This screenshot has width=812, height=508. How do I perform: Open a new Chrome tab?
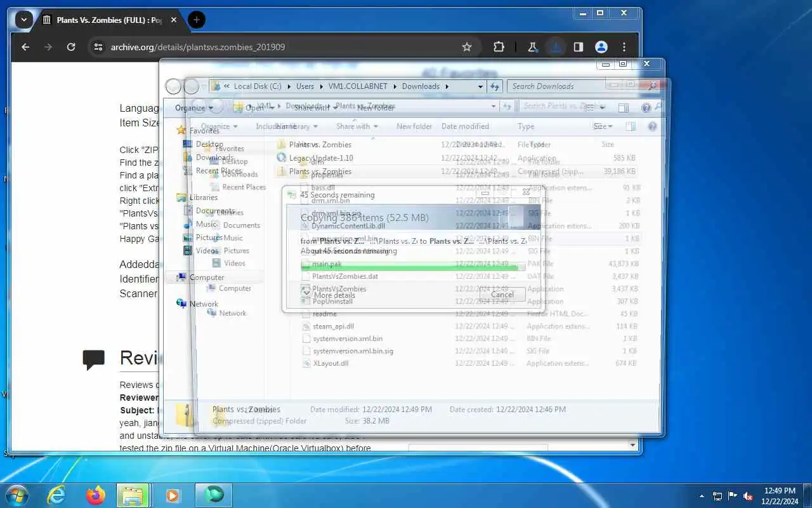pyautogui.click(x=197, y=20)
